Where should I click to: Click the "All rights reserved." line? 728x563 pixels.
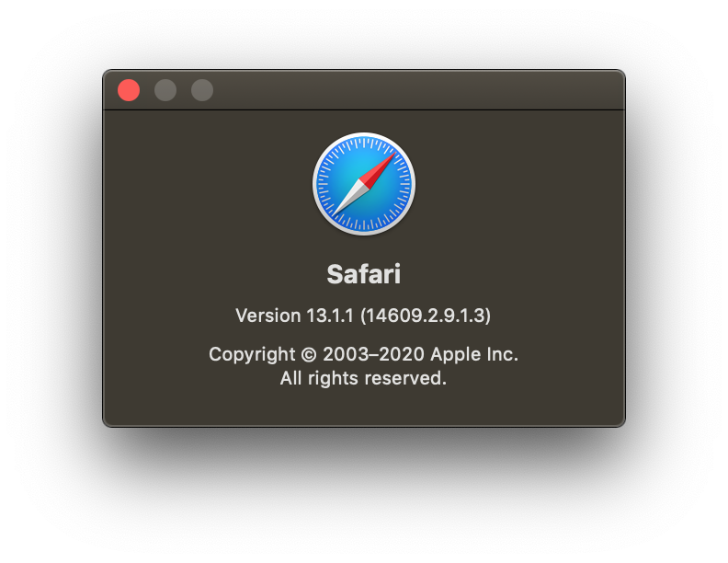coord(363,379)
